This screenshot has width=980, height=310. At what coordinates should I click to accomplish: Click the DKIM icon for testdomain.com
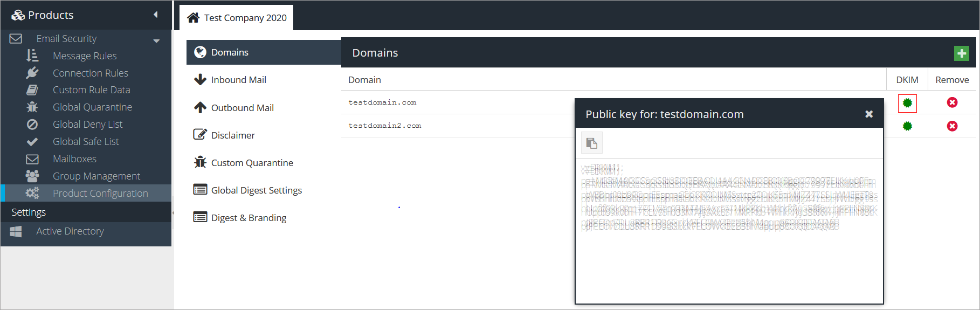pos(907,103)
